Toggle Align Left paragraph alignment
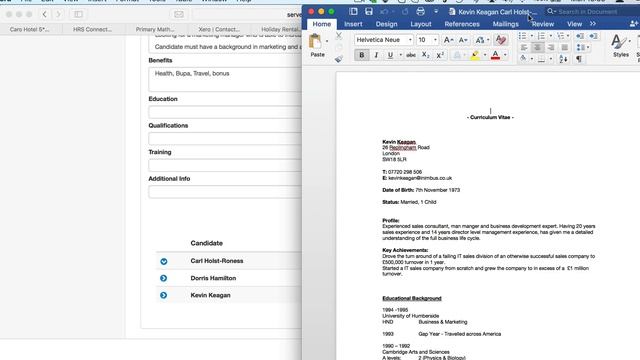The height and width of the screenshot is (360, 640). (x=524, y=48)
